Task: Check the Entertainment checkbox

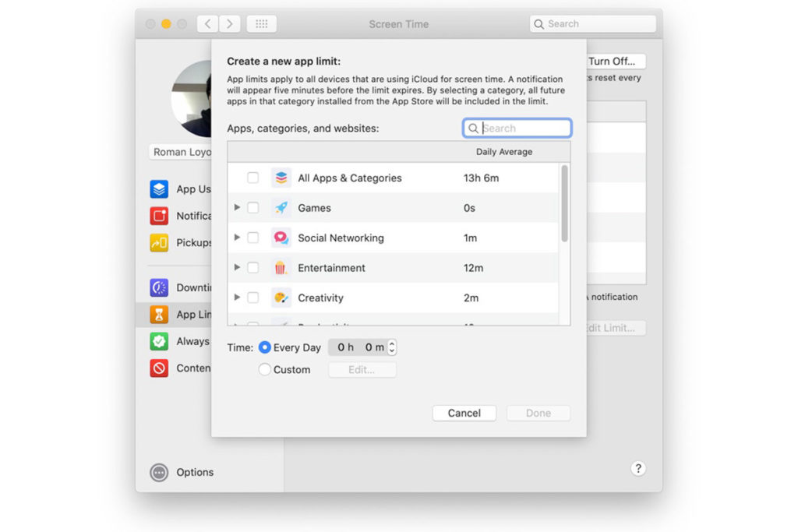Action: [x=253, y=267]
